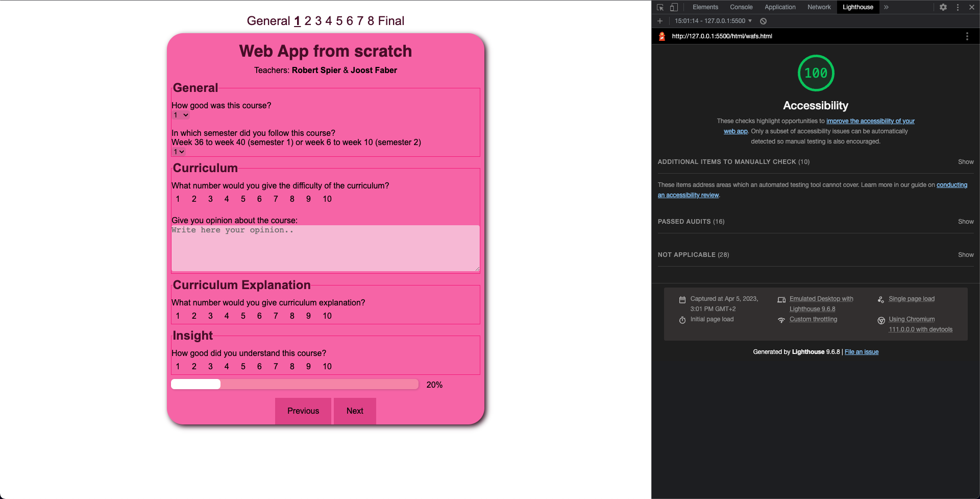980x499 pixels.
Task: Open the semester selection dropdown
Action: tap(178, 152)
